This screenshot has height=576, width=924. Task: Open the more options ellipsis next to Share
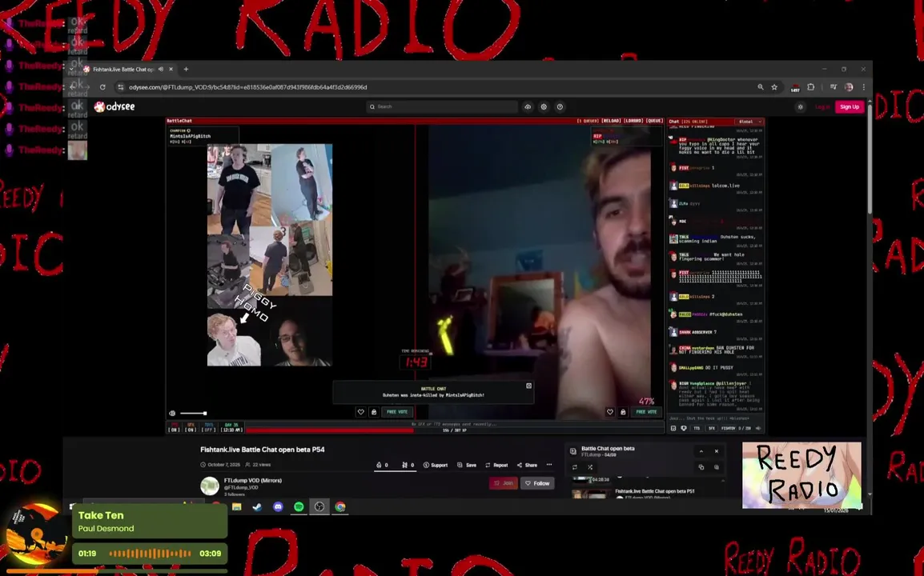pos(549,465)
